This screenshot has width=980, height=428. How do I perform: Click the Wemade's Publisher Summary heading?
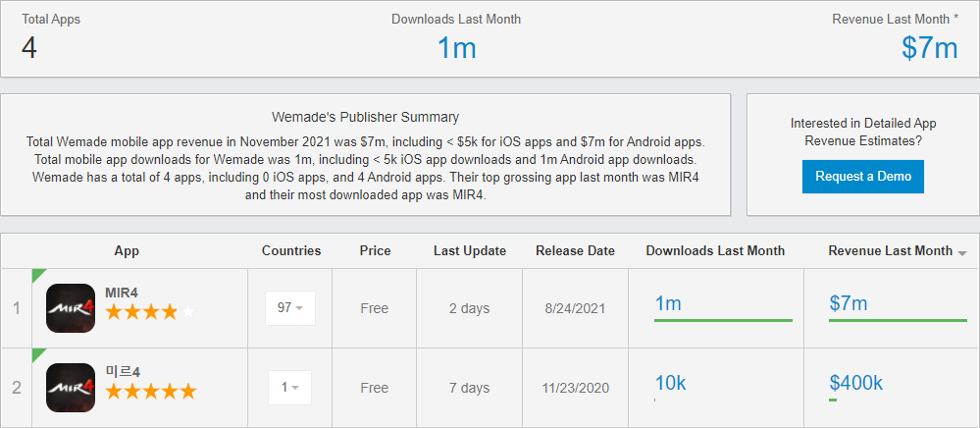point(366,117)
